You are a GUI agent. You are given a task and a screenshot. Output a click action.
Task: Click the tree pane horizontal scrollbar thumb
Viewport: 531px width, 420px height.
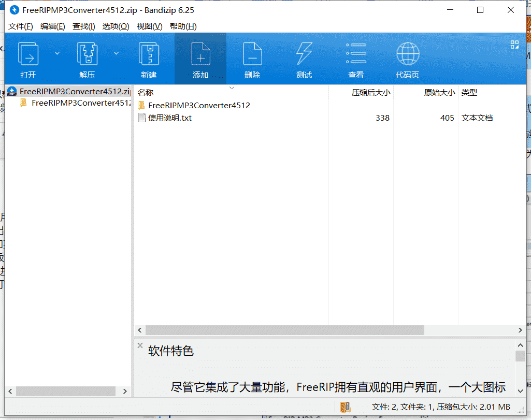[66, 391]
